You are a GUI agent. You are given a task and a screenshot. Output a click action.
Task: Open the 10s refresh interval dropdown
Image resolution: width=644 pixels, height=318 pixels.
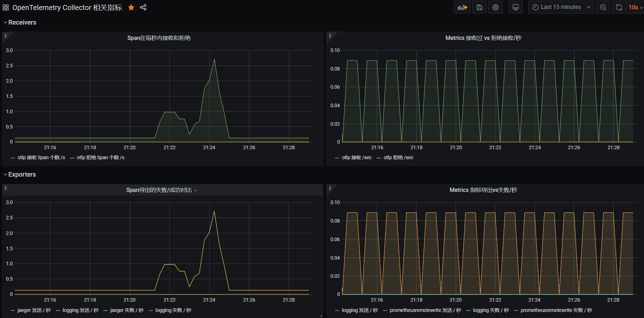tap(635, 7)
